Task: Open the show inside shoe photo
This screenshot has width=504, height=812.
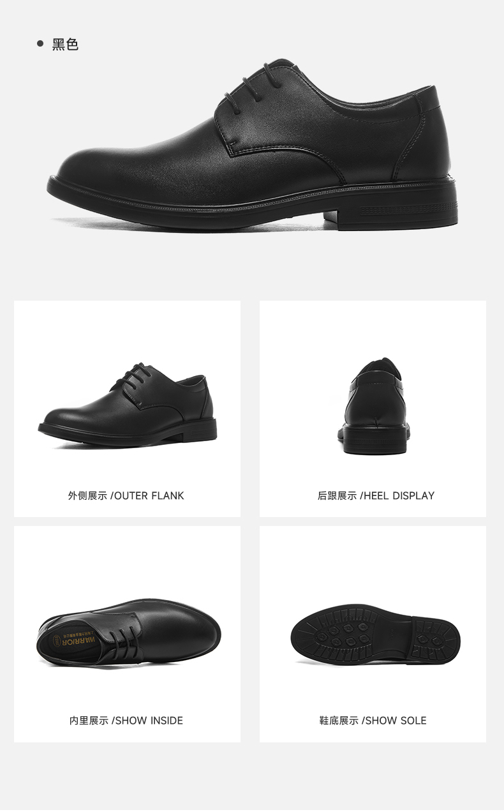Action: (128, 633)
